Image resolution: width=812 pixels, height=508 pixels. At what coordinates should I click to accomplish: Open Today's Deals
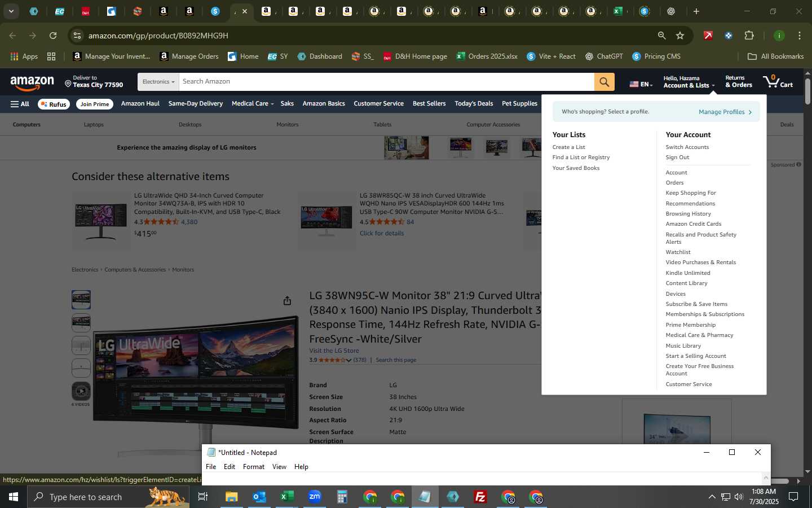point(474,104)
